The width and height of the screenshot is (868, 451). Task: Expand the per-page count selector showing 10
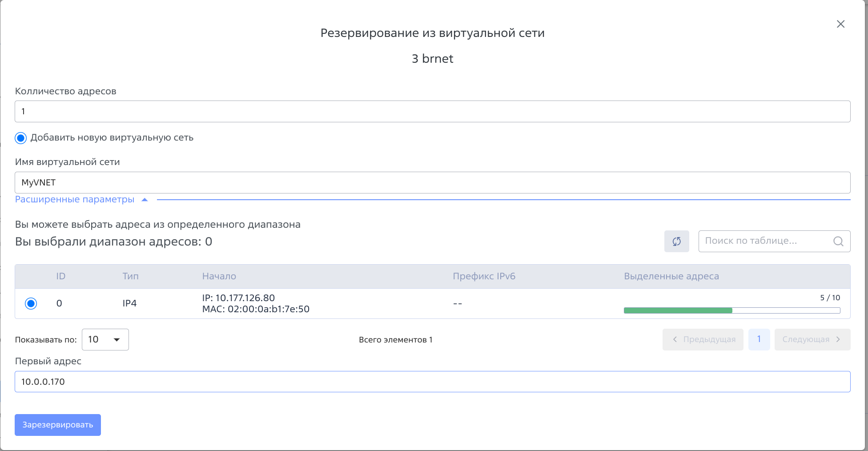[x=105, y=339]
